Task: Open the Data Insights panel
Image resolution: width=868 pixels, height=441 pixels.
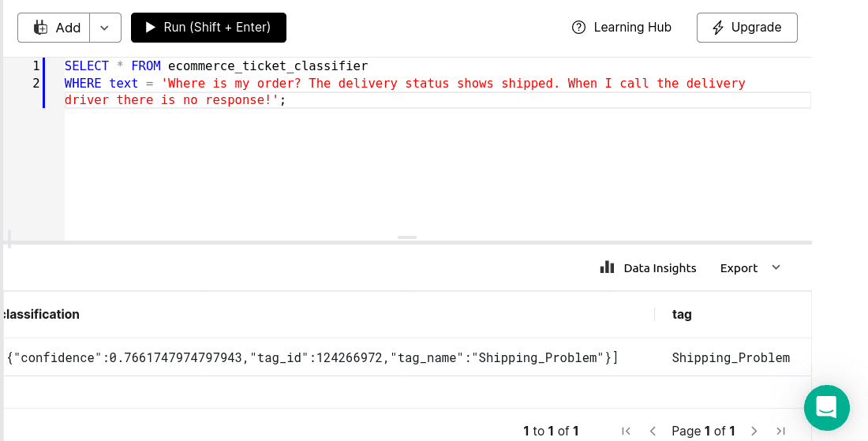Action: pos(648,267)
